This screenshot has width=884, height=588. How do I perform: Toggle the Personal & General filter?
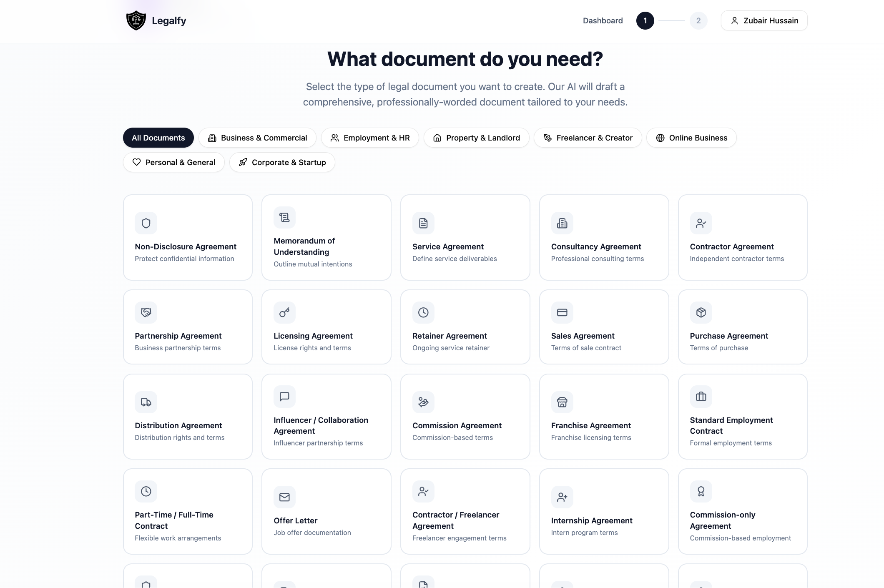pyautogui.click(x=173, y=162)
